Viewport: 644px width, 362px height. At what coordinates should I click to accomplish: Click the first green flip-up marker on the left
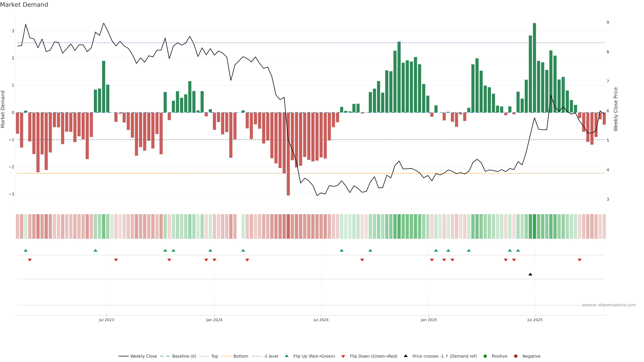click(x=25, y=250)
